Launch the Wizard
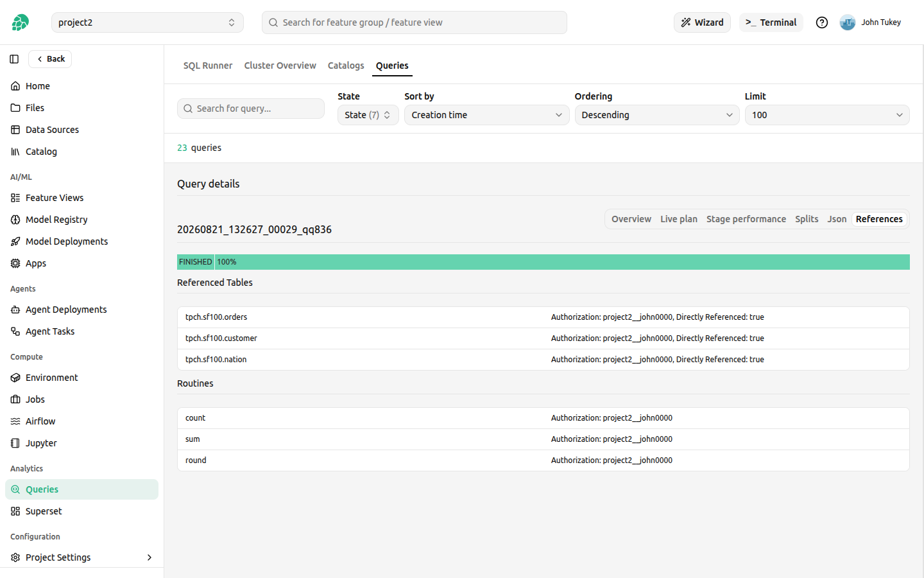The width and height of the screenshot is (924, 578). point(702,22)
